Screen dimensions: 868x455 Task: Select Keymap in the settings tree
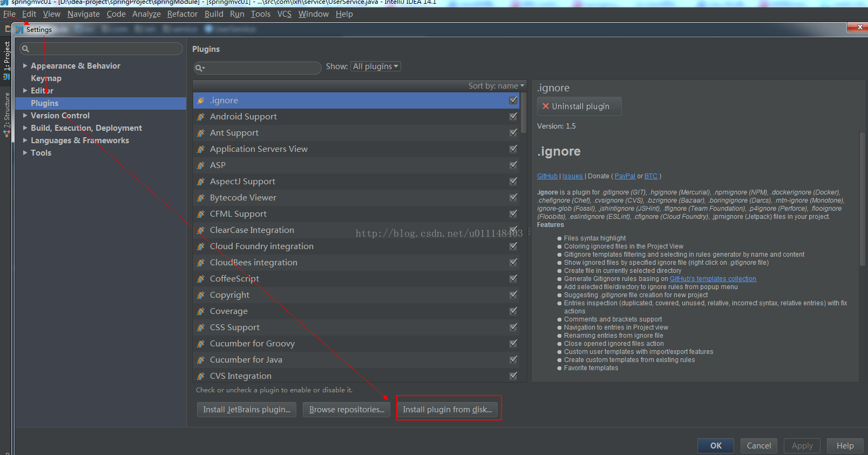(46, 78)
